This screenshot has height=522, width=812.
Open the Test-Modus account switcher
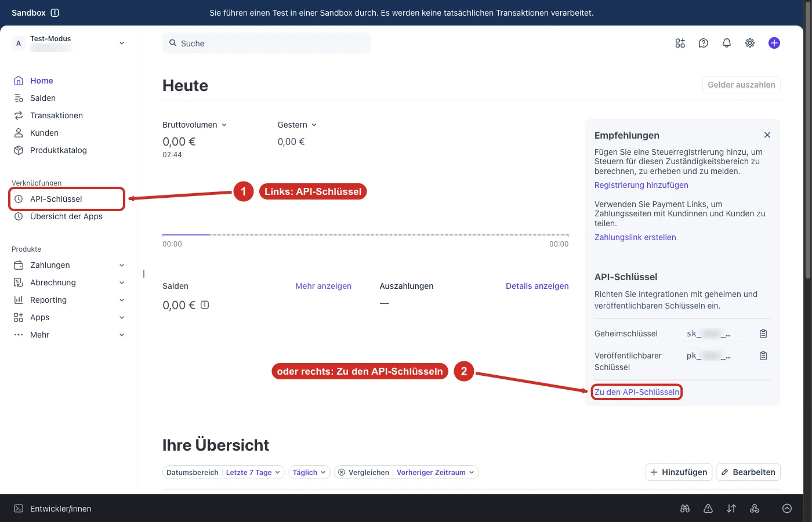[69, 43]
